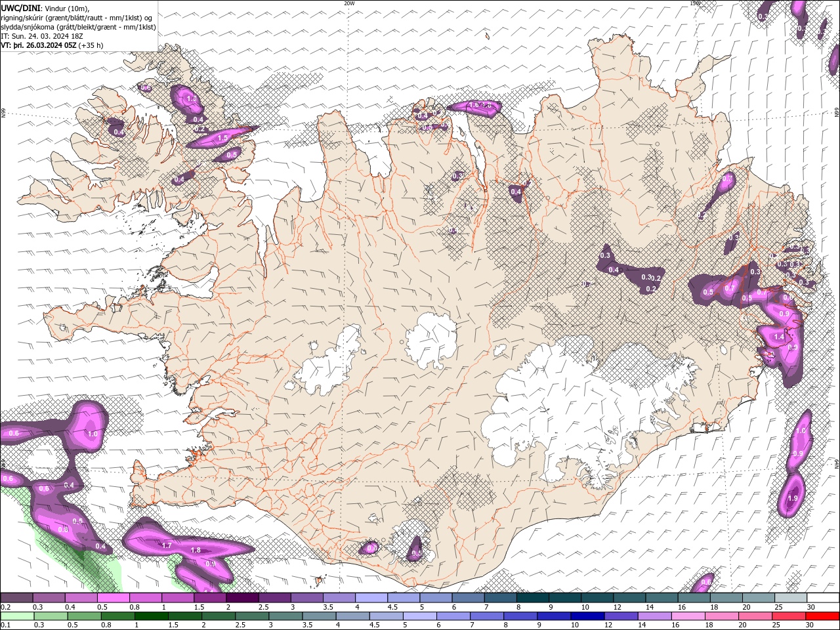Viewport: 840px width, 630px height.
Task: Click the '30' value in the lower legend
Action: click(x=810, y=625)
